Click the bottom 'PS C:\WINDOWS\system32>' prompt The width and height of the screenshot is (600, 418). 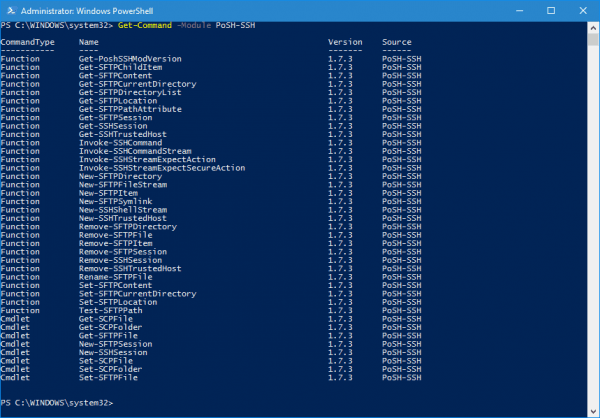click(x=57, y=403)
